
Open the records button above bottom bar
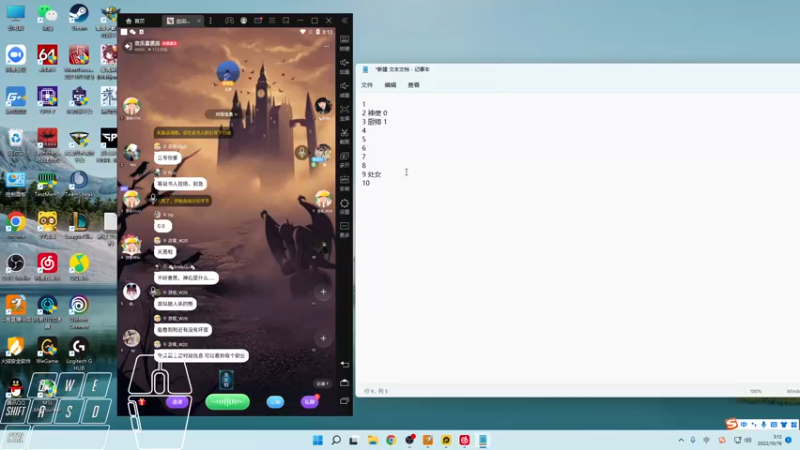click(322, 384)
